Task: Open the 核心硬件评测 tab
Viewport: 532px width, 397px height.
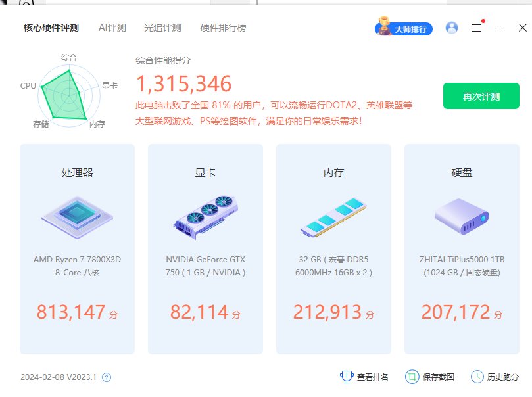Action: (x=51, y=28)
